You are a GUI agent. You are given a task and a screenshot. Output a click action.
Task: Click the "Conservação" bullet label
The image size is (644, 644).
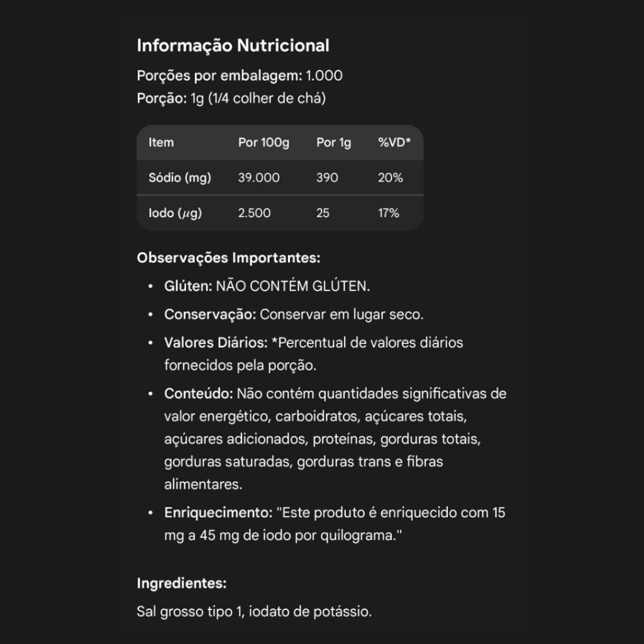coord(210,314)
